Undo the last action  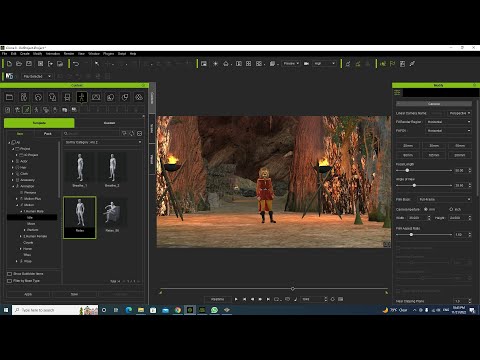(x=76, y=64)
